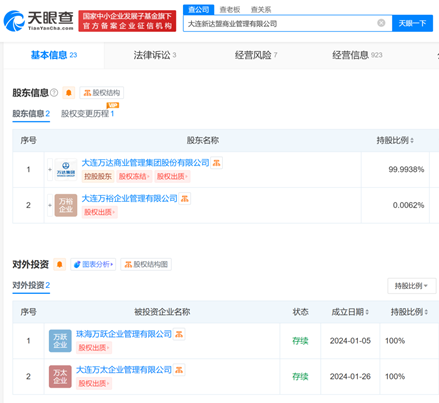This screenshot has height=403, width=439.
Task: Open 大连万太企业管理有限公司 link
Action: (124, 370)
